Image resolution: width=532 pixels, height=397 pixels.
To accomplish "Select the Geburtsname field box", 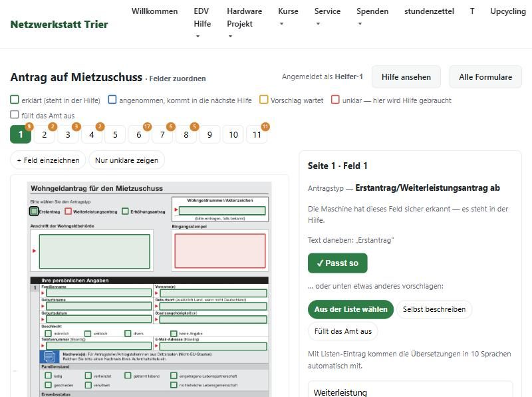I will pos(99,306).
